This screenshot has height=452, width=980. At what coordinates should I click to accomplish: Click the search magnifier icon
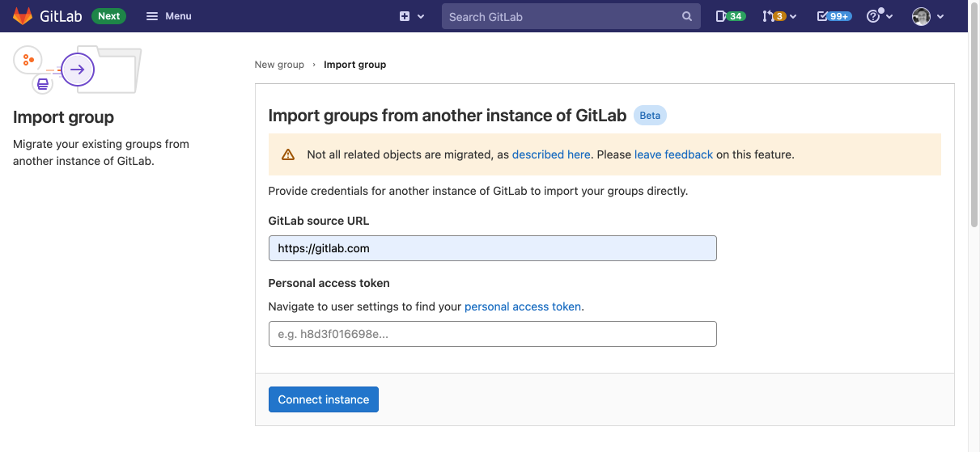click(687, 16)
